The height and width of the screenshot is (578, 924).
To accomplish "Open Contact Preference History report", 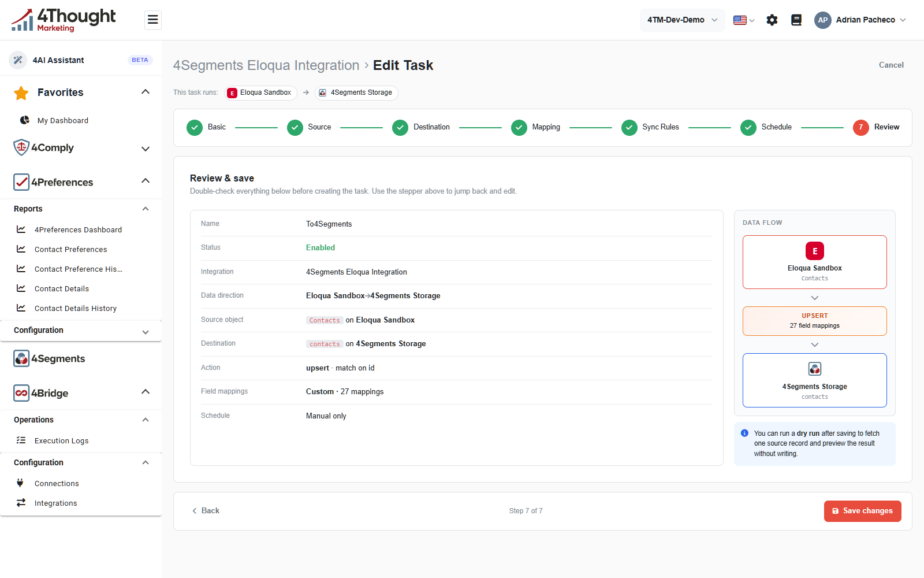I will [x=79, y=269].
